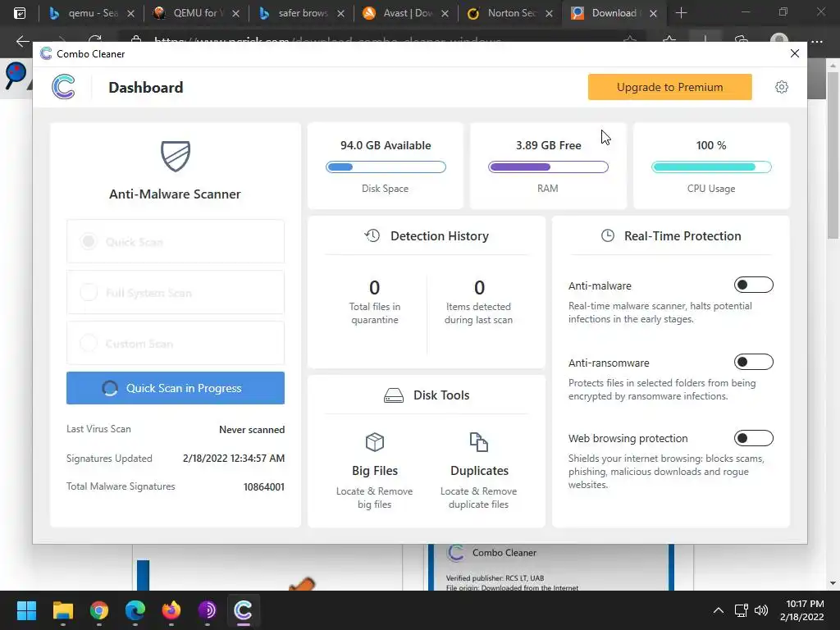The height and width of the screenshot is (630, 840).
Task: Switch to the qemu search tab
Action: pos(91,13)
